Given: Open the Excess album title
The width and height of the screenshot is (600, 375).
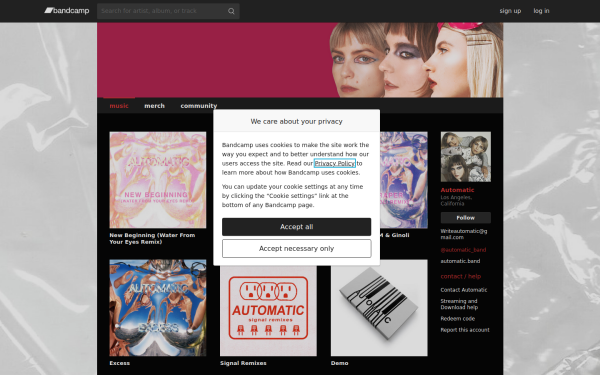Looking at the screenshot, I should pos(119,363).
